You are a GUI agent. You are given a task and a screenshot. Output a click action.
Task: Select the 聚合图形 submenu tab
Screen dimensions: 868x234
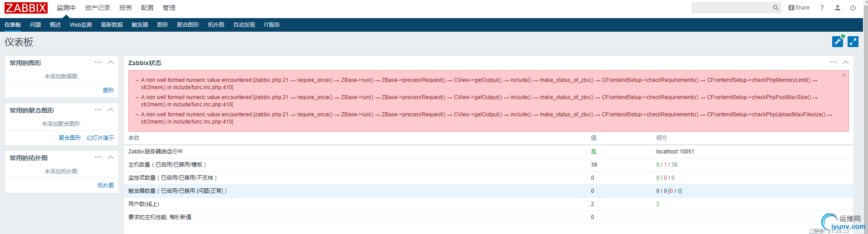click(x=188, y=25)
